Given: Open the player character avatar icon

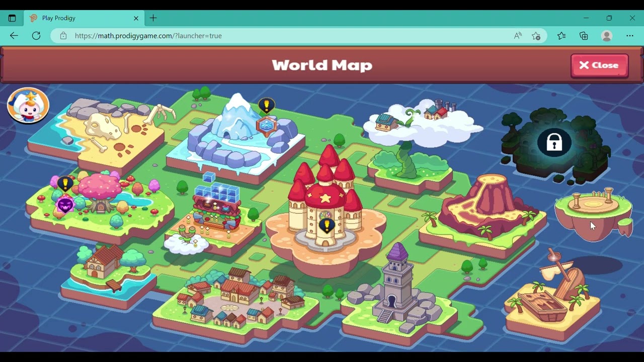Looking at the screenshot, I should pos(28,106).
